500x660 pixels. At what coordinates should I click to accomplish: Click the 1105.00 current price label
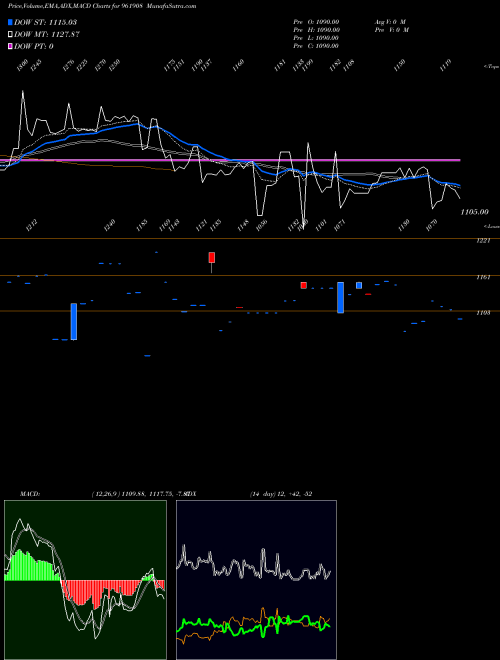pos(474,212)
